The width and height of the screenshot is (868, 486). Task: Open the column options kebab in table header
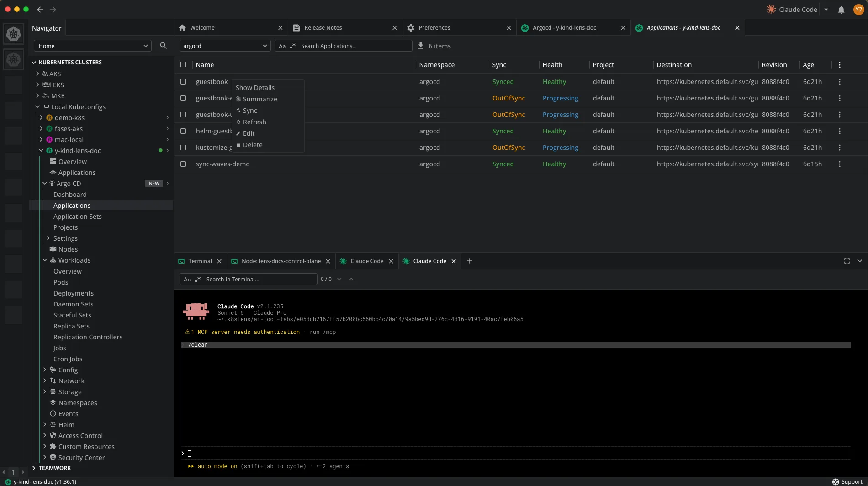(x=840, y=65)
